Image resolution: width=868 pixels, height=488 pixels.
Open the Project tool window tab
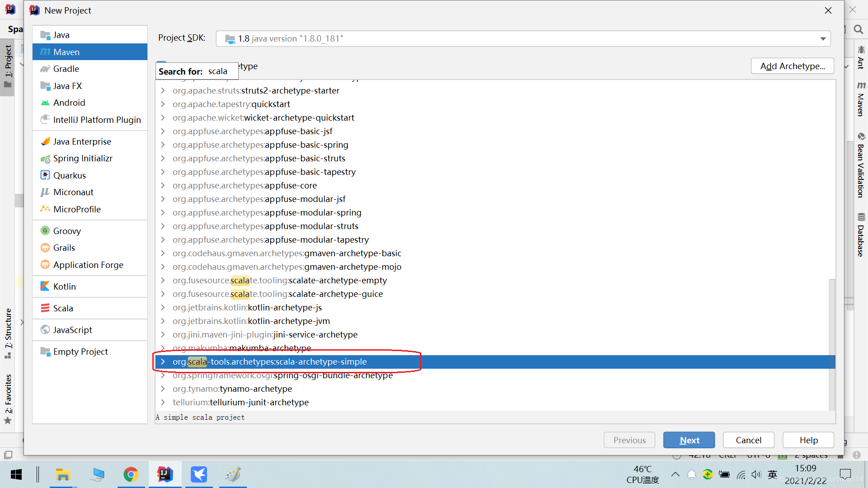(x=8, y=67)
